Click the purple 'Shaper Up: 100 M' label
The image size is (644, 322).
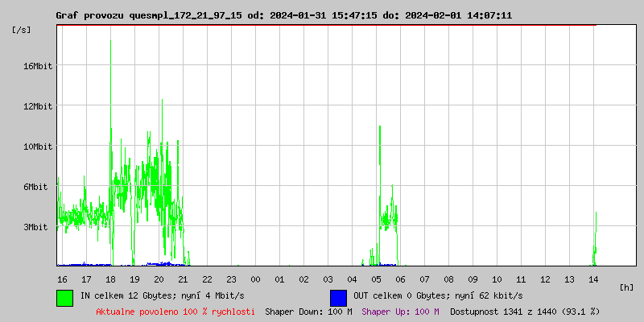(400, 312)
